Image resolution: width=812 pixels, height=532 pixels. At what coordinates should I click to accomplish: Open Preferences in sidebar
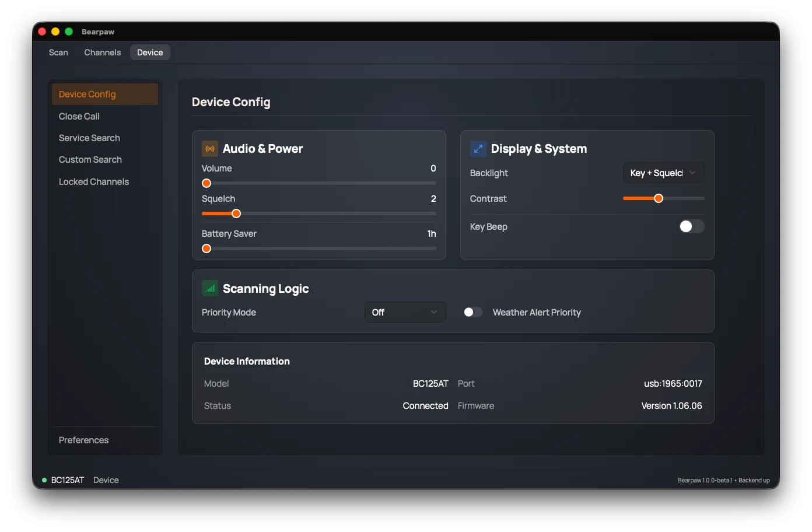point(105,440)
